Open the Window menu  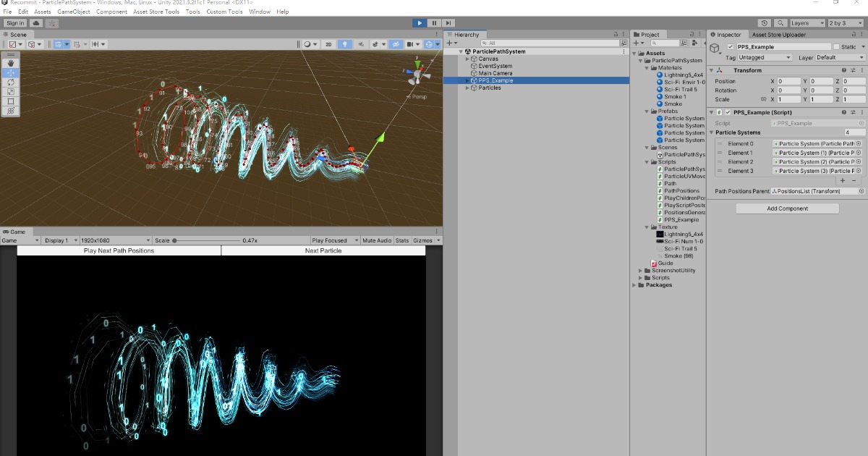click(259, 12)
